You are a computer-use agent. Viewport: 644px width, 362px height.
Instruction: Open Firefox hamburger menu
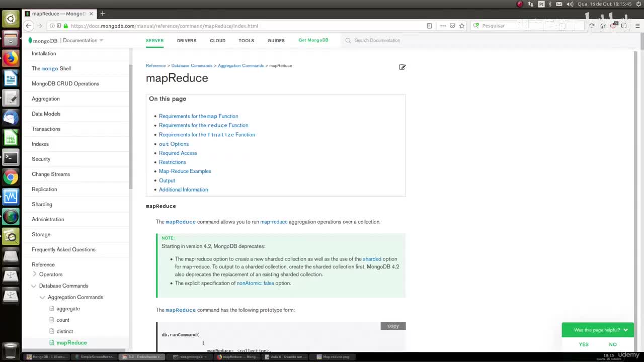[637, 26]
